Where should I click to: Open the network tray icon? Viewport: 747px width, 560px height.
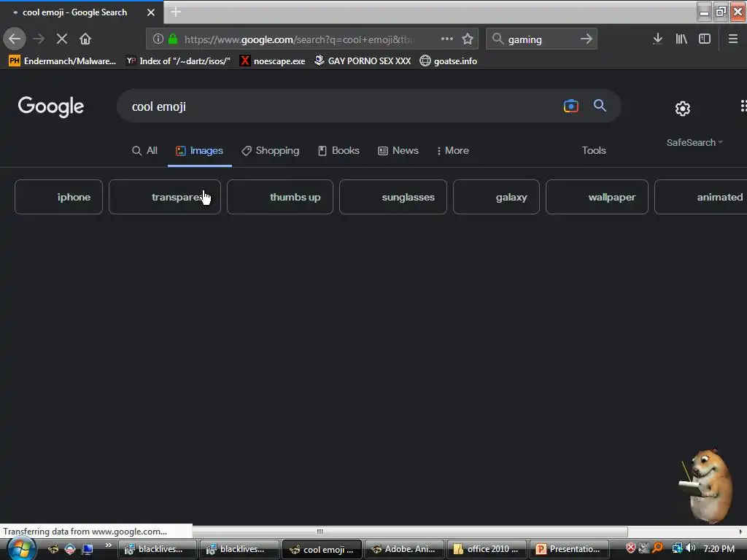tap(677, 548)
